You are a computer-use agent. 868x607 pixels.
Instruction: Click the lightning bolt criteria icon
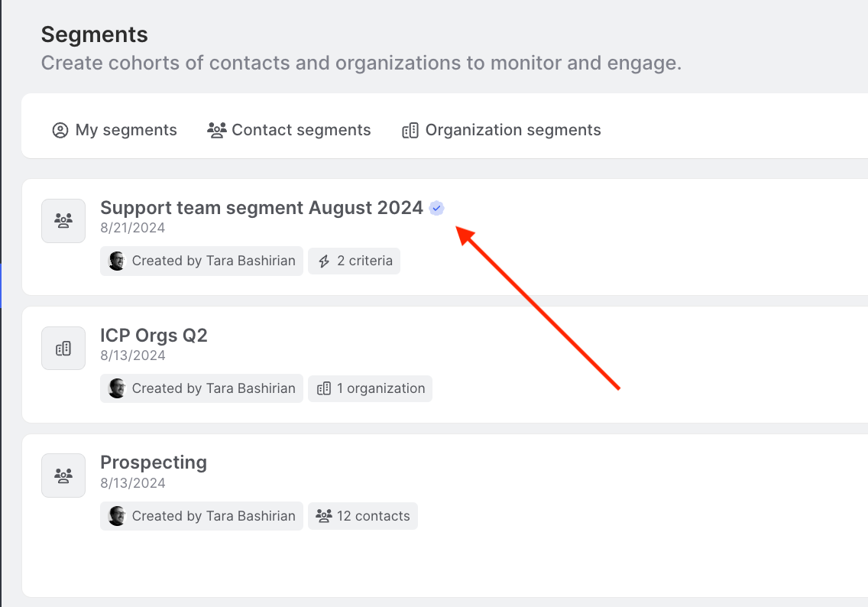(324, 261)
